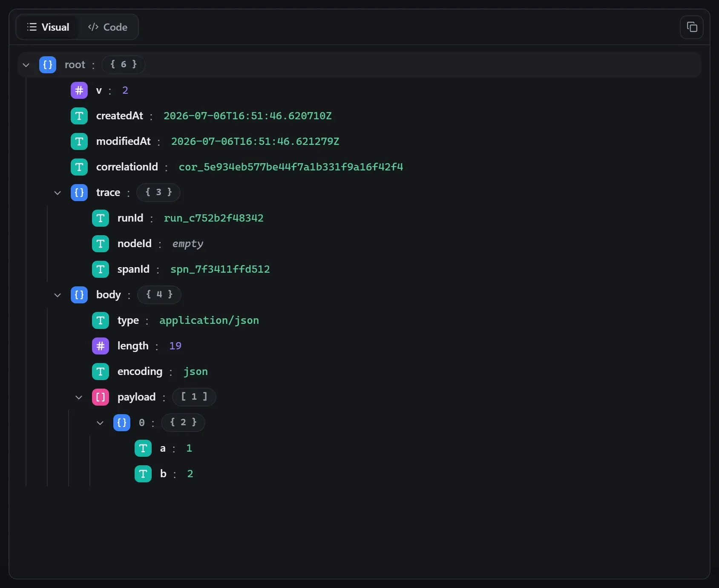
Task: Click the number icon beside length
Action: point(101,346)
